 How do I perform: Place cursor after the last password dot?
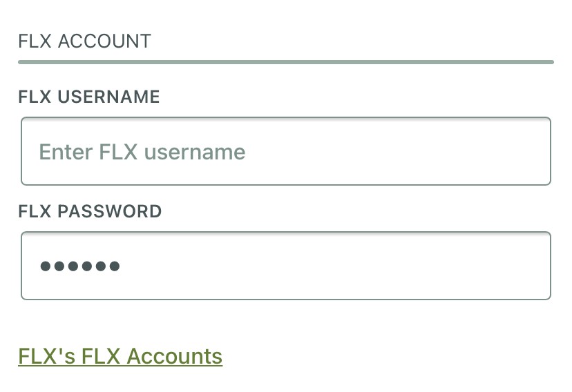coord(122,266)
